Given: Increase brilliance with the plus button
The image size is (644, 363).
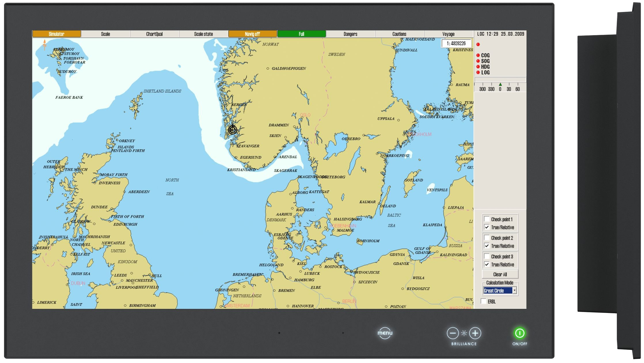Looking at the screenshot, I should tap(475, 333).
